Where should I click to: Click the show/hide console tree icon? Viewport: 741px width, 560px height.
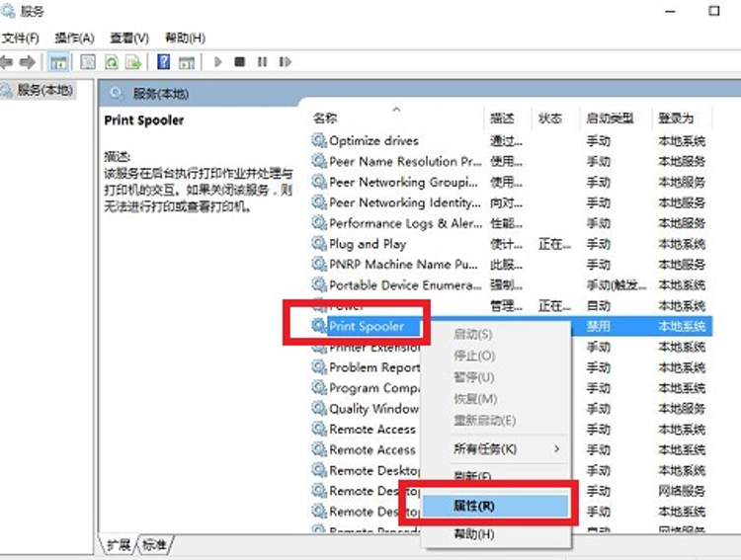[59, 62]
